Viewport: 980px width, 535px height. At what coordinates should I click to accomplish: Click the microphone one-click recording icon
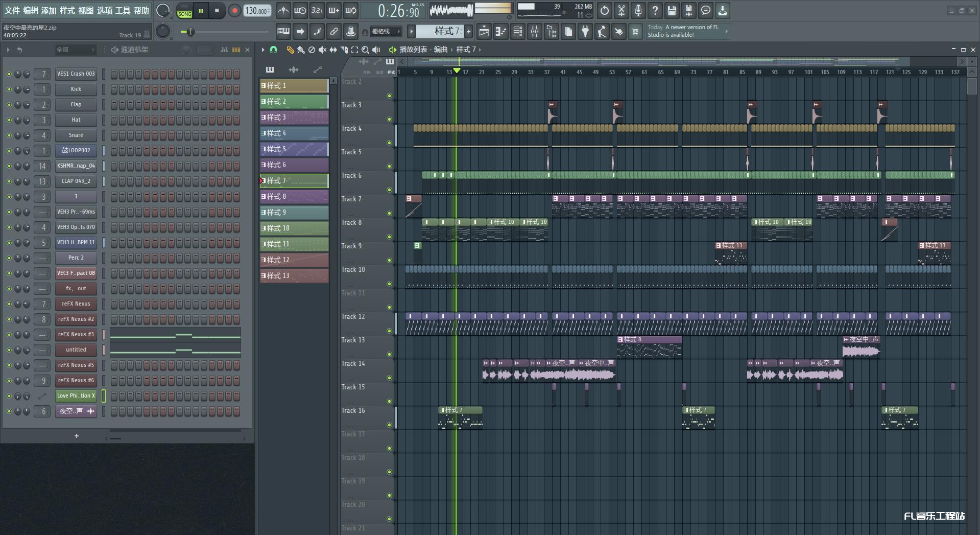(638, 10)
